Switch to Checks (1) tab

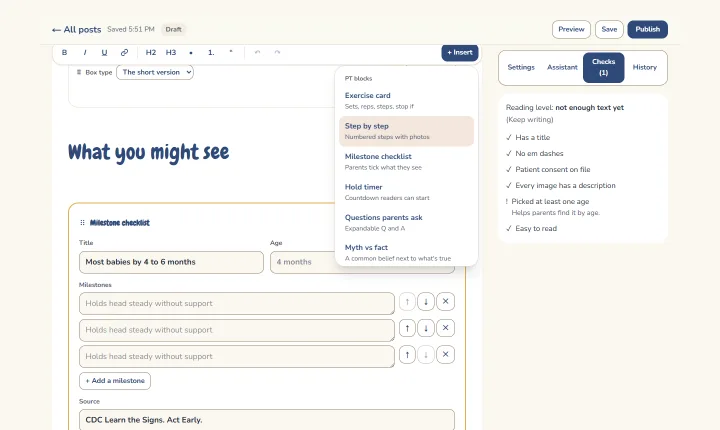pyautogui.click(x=603, y=67)
